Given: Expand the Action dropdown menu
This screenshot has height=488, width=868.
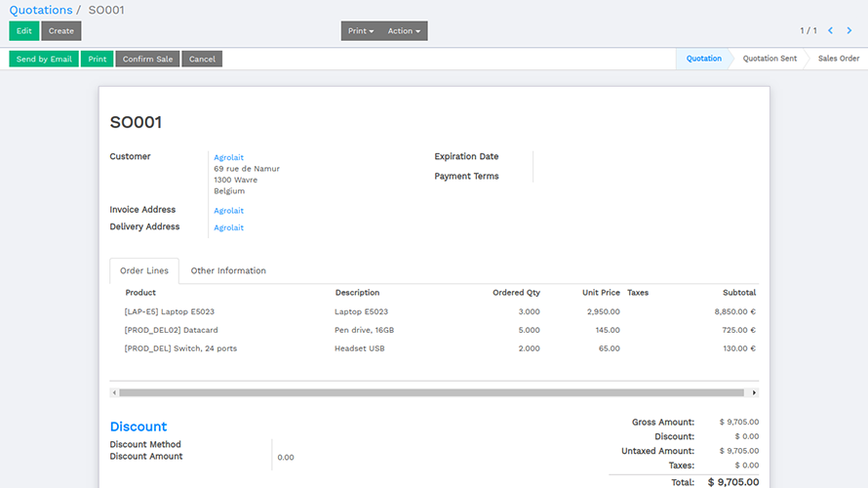Looking at the screenshot, I should [404, 31].
